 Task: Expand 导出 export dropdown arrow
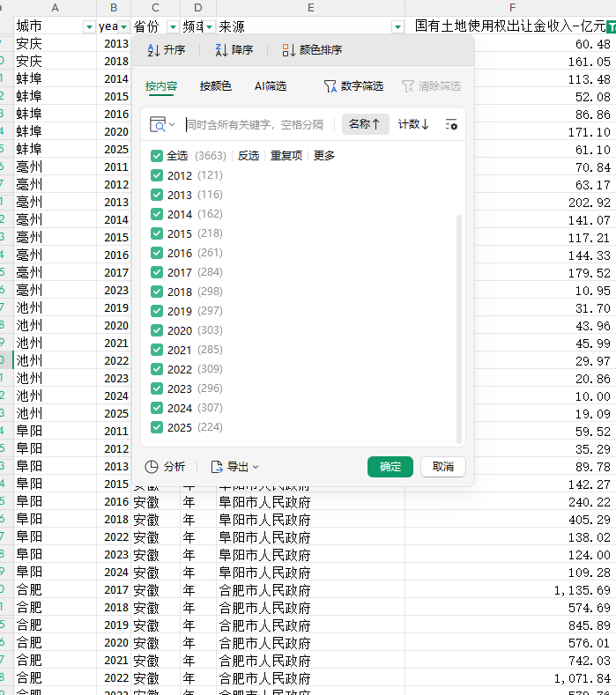[x=256, y=467]
